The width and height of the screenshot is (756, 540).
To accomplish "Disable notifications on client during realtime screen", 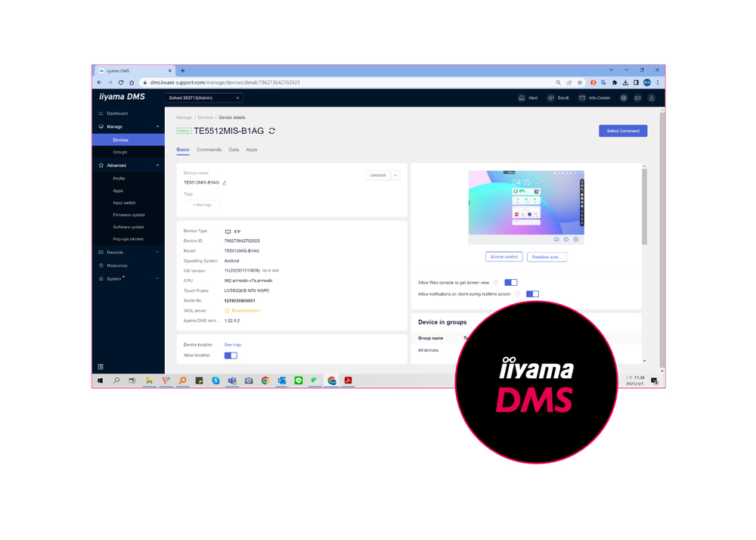I will (532, 293).
